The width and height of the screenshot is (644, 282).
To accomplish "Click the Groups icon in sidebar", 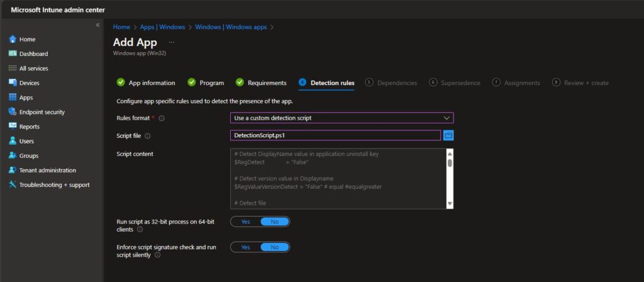I will 13,155.
